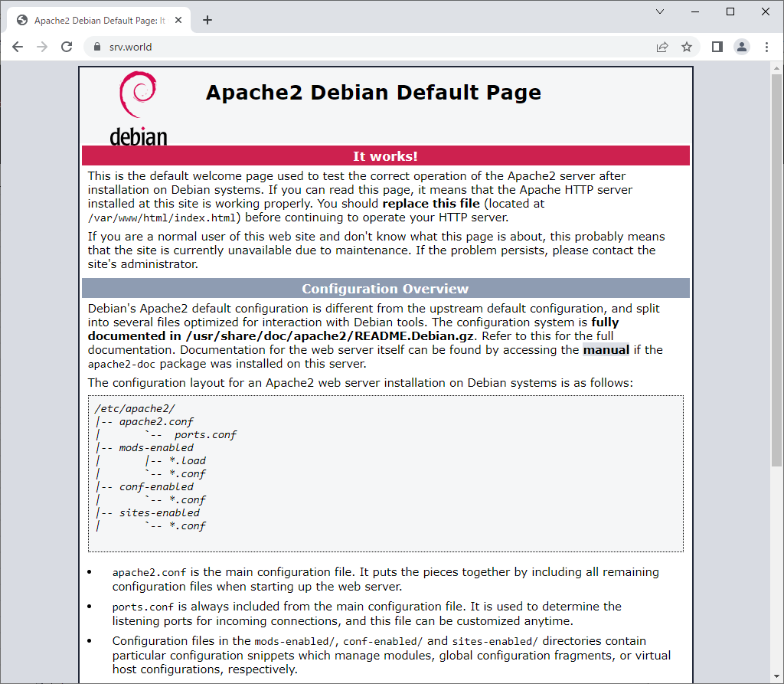The image size is (784, 684).
Task: View site security lock info
Action: pyautogui.click(x=97, y=47)
